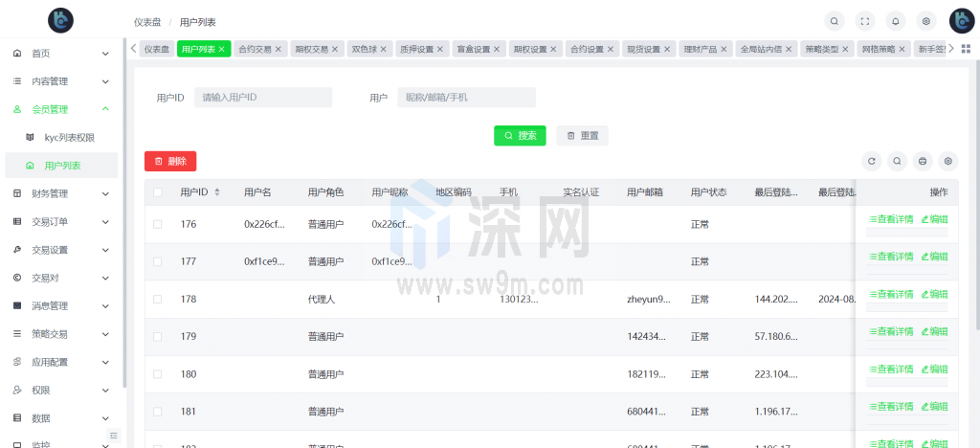
Task: Click the table print icon
Action: coord(923,162)
